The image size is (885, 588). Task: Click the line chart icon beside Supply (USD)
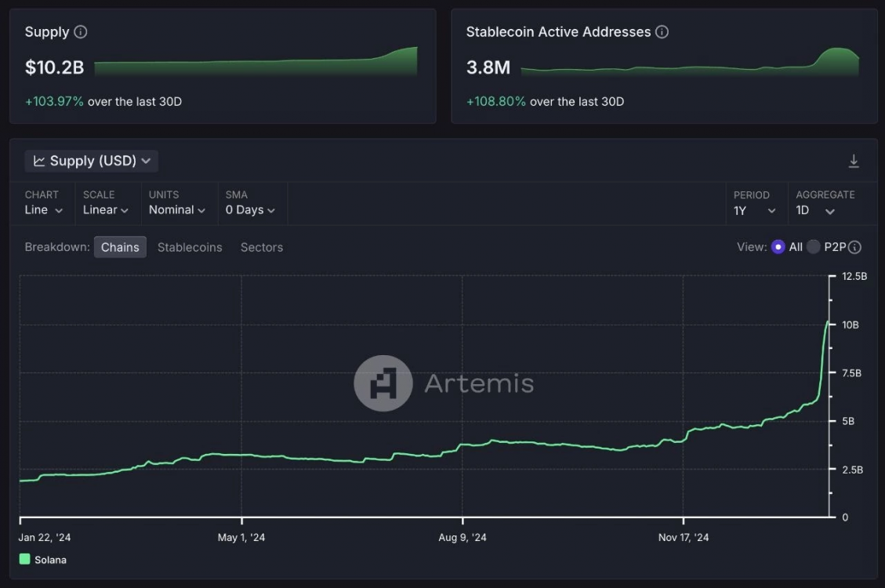[39, 161]
